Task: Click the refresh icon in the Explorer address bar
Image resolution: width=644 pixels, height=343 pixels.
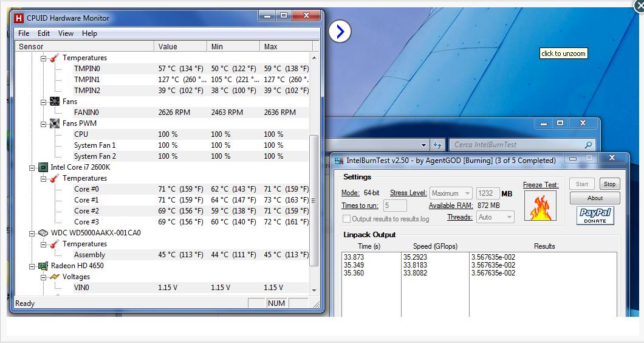Action: (437, 145)
